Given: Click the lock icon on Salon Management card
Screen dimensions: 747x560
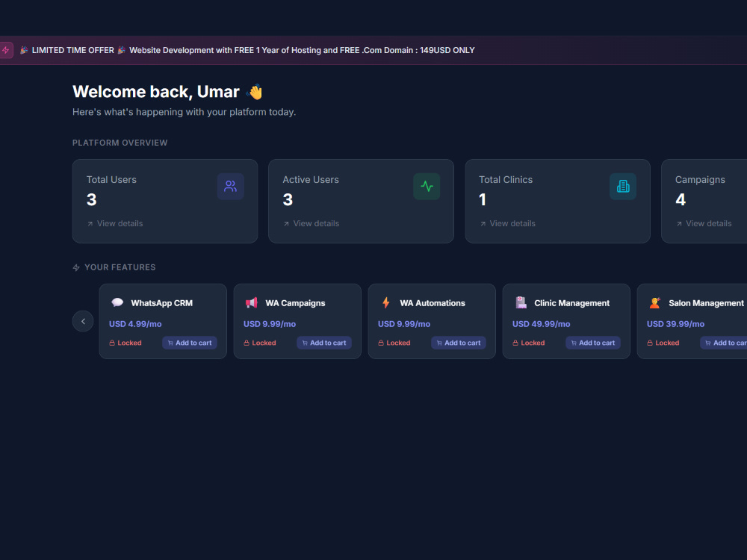Looking at the screenshot, I should pos(650,343).
